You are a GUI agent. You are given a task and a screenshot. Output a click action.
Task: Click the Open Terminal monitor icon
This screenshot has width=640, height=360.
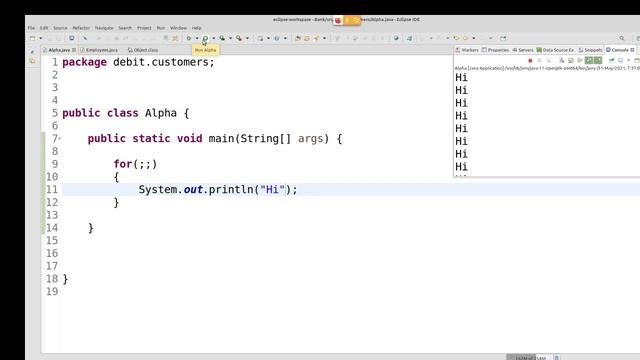click(x=71, y=38)
